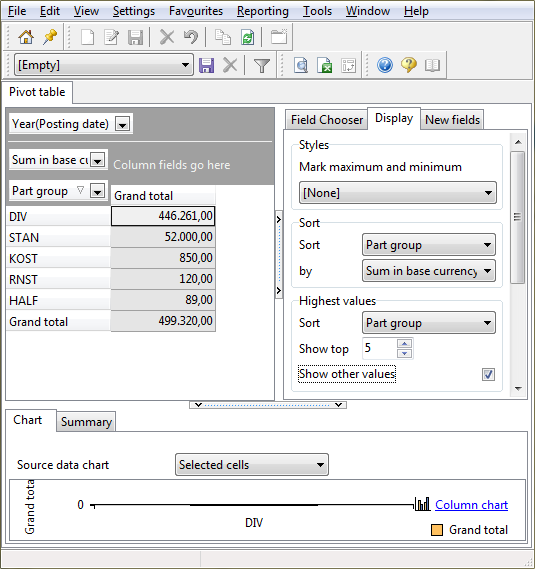Click the Home icon in the toolbar

26,37
